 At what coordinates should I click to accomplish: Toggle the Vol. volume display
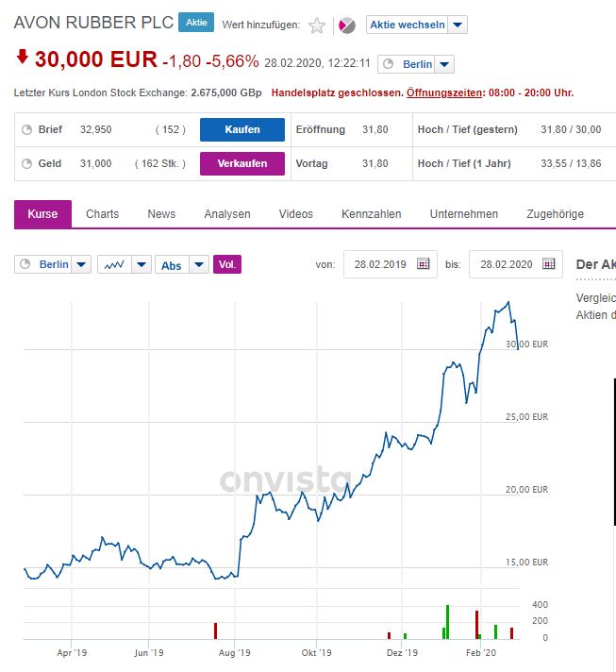pyautogui.click(x=227, y=265)
